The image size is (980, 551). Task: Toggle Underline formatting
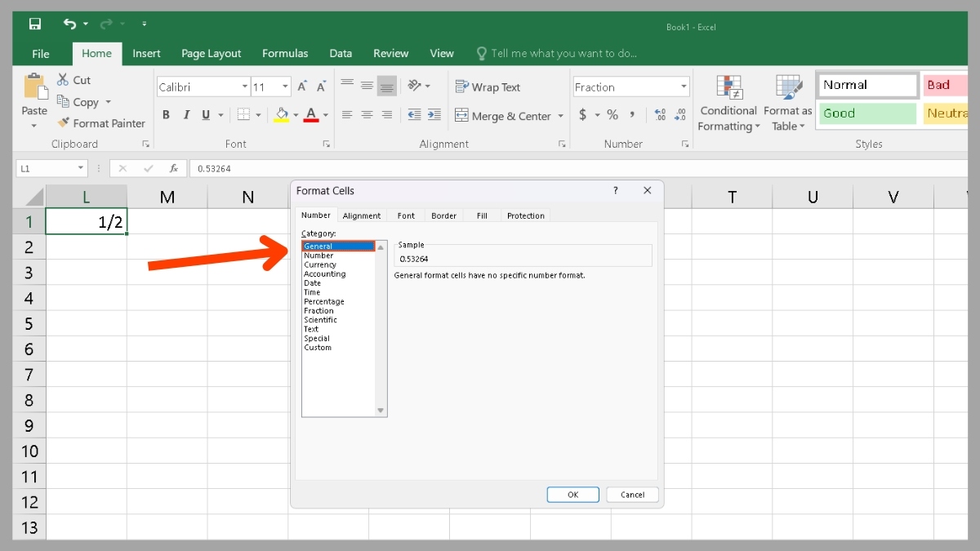206,115
